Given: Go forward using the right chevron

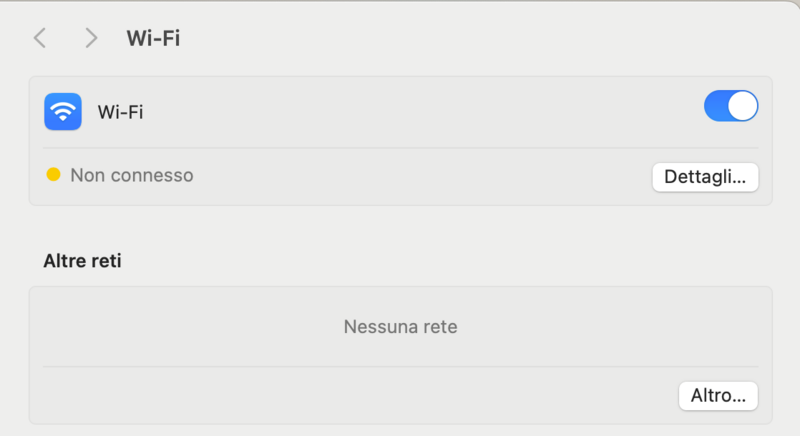Looking at the screenshot, I should click(91, 38).
